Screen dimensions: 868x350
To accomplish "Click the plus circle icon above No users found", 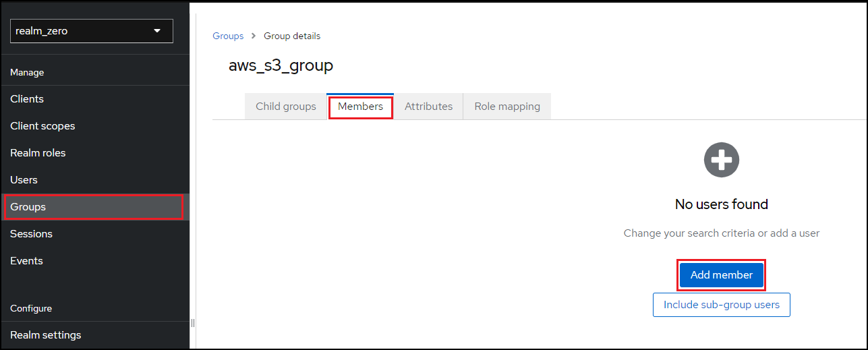I will pyautogui.click(x=722, y=160).
